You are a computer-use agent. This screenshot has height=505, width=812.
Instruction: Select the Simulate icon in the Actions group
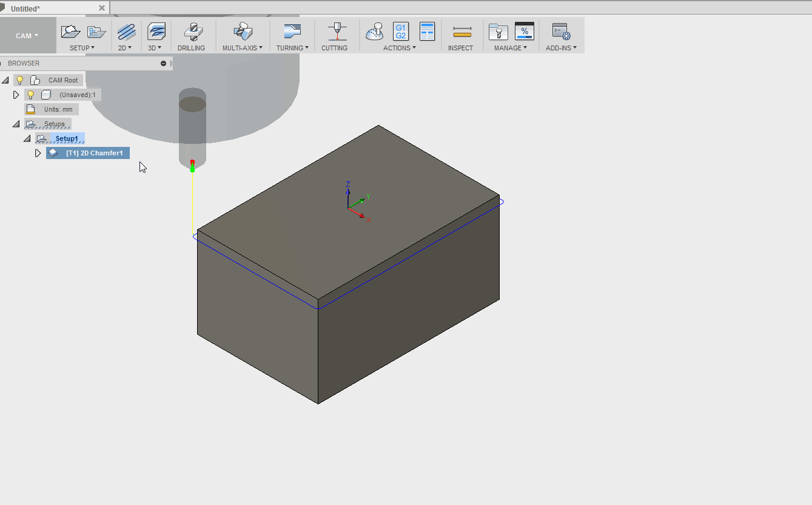375,30
